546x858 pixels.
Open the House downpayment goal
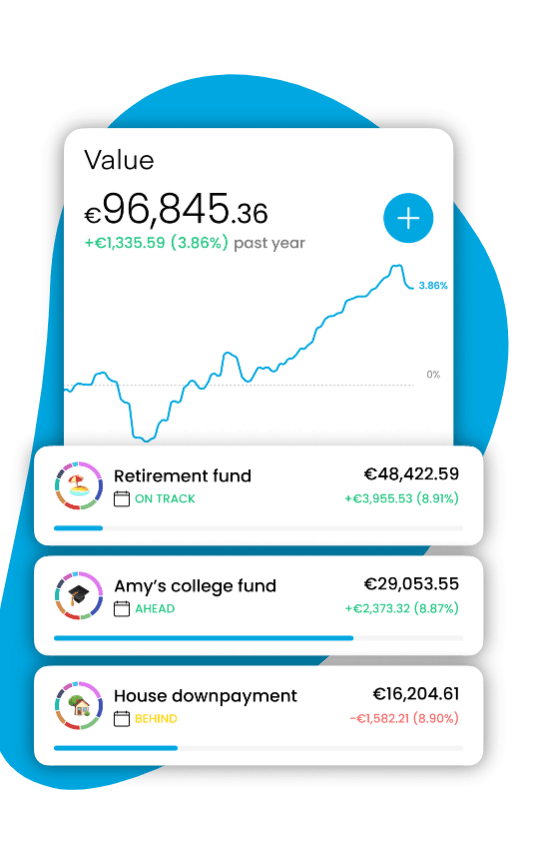pyautogui.click(x=258, y=716)
